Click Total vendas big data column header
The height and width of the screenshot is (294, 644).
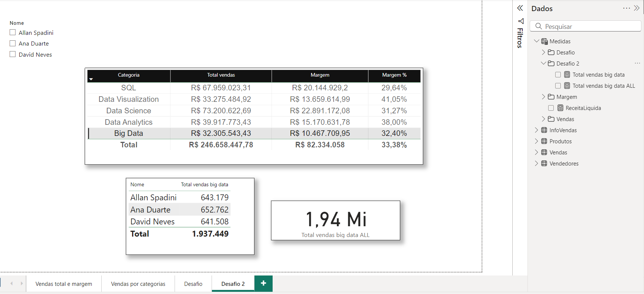(205, 184)
